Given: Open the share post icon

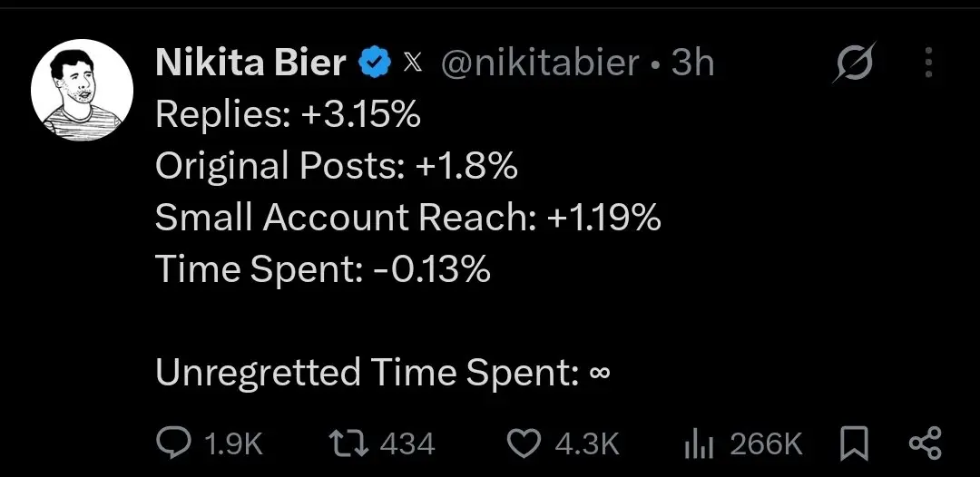Looking at the screenshot, I should (x=925, y=444).
